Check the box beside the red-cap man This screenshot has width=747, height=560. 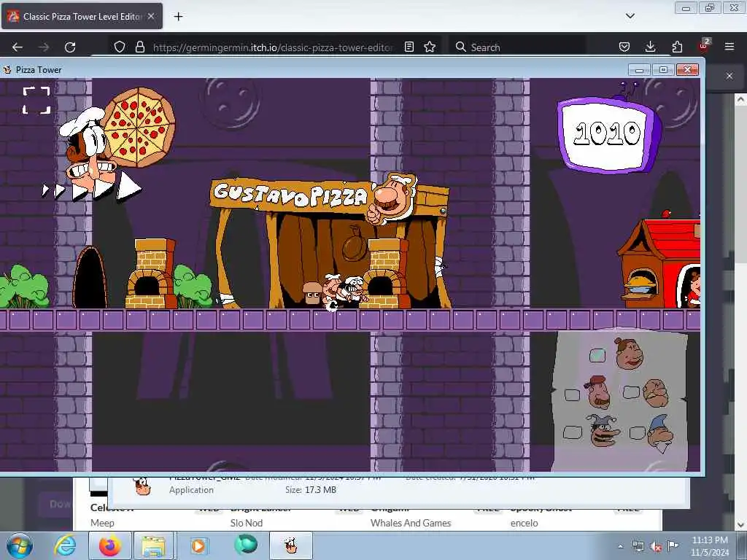click(572, 394)
